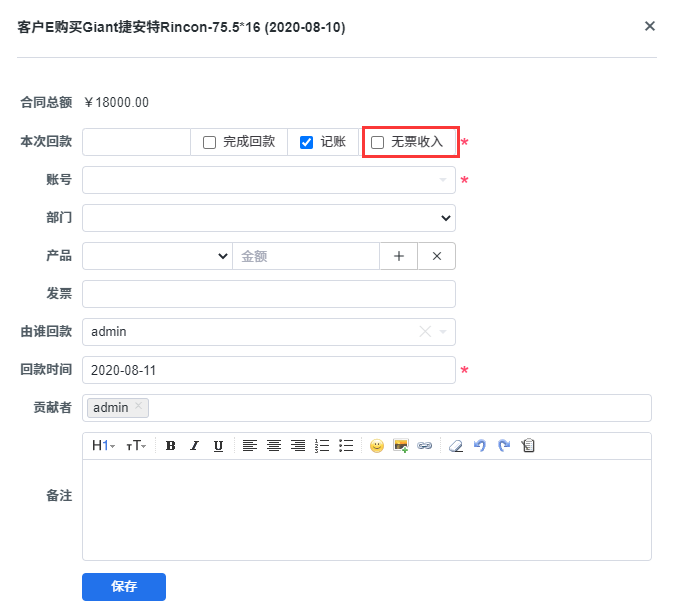The height and width of the screenshot is (612, 675).
Task: Open the 部门 department dropdown
Action: (269, 218)
